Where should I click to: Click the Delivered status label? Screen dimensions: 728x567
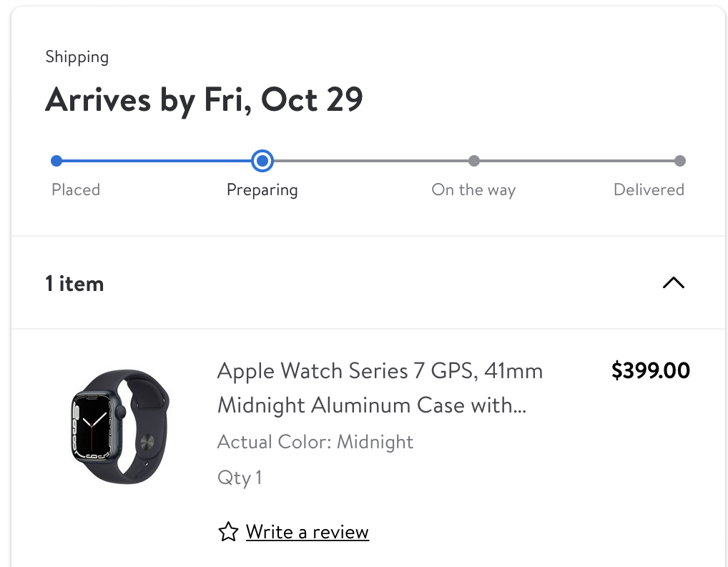649,189
